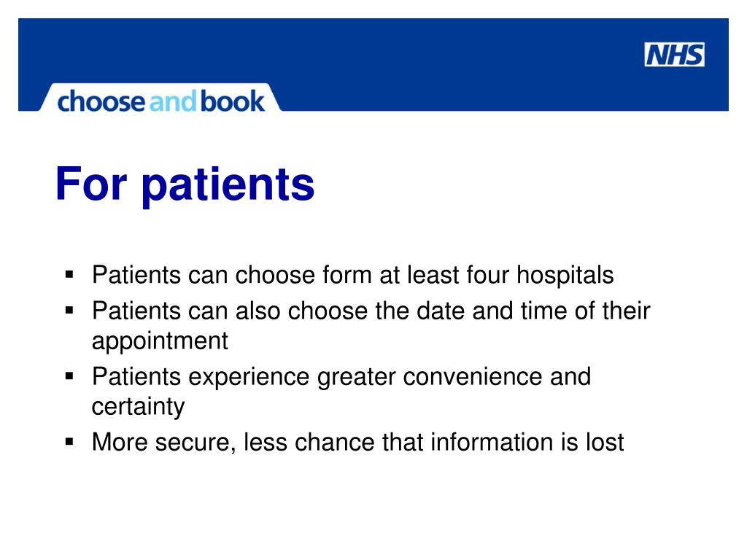Click the first bullet marker
This screenshot has height=560, width=747.
pyautogui.click(x=69, y=274)
